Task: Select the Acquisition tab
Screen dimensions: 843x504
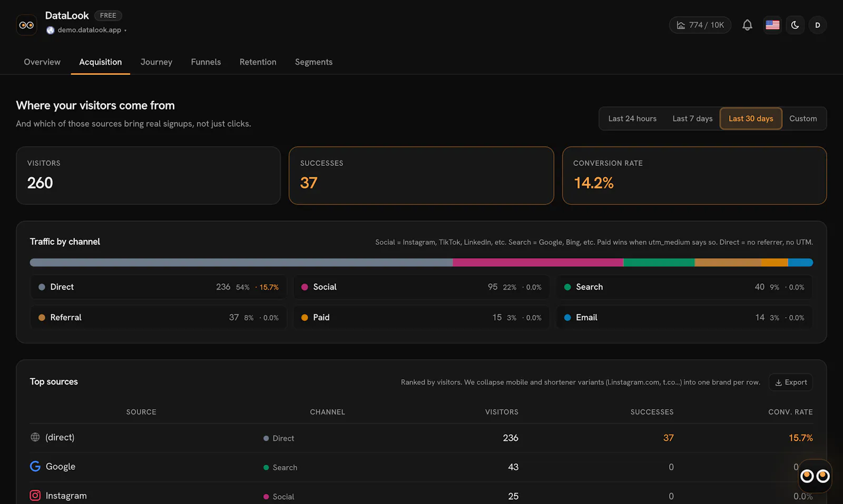Action: tap(101, 62)
